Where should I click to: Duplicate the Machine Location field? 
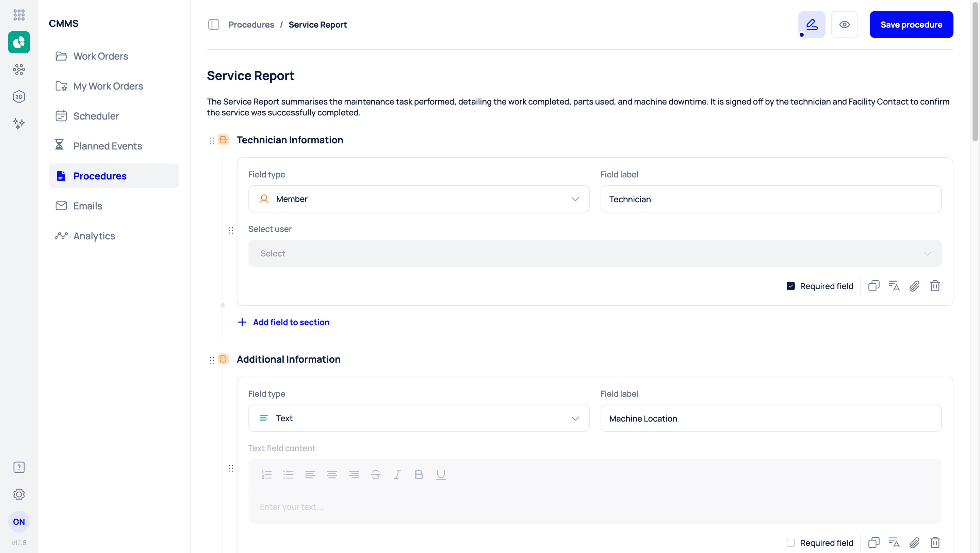[873, 542]
